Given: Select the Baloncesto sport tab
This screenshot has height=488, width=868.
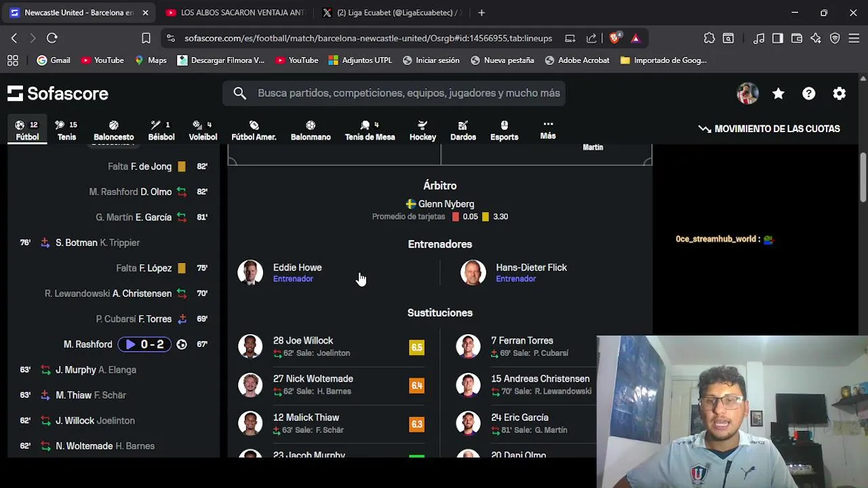Looking at the screenshot, I should point(114,131).
